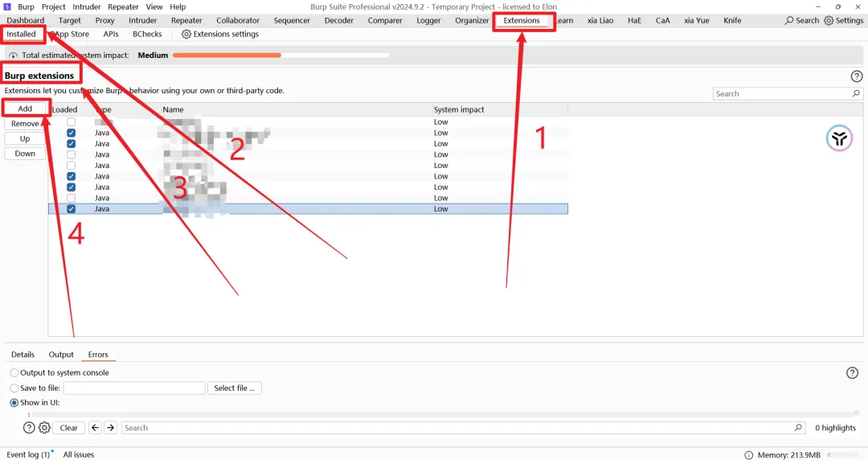Switch to the Sequencer tab
This screenshot has height=460, width=868.
pyautogui.click(x=292, y=20)
